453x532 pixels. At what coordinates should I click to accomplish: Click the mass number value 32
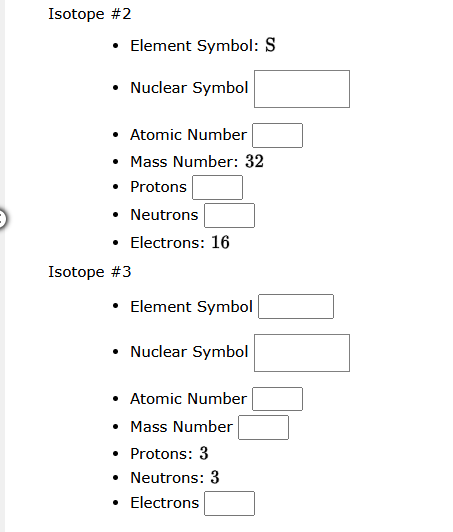pyautogui.click(x=254, y=161)
